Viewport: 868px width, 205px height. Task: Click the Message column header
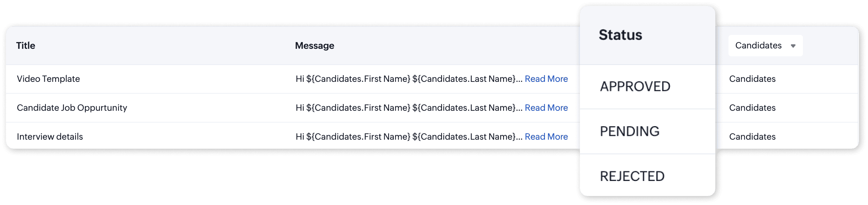tap(314, 46)
